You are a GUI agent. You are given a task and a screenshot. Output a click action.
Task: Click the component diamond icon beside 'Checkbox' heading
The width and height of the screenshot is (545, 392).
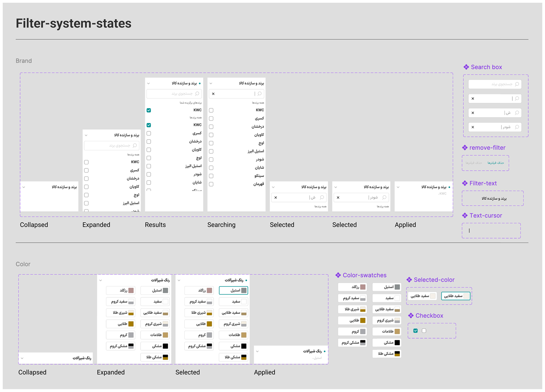(x=411, y=316)
